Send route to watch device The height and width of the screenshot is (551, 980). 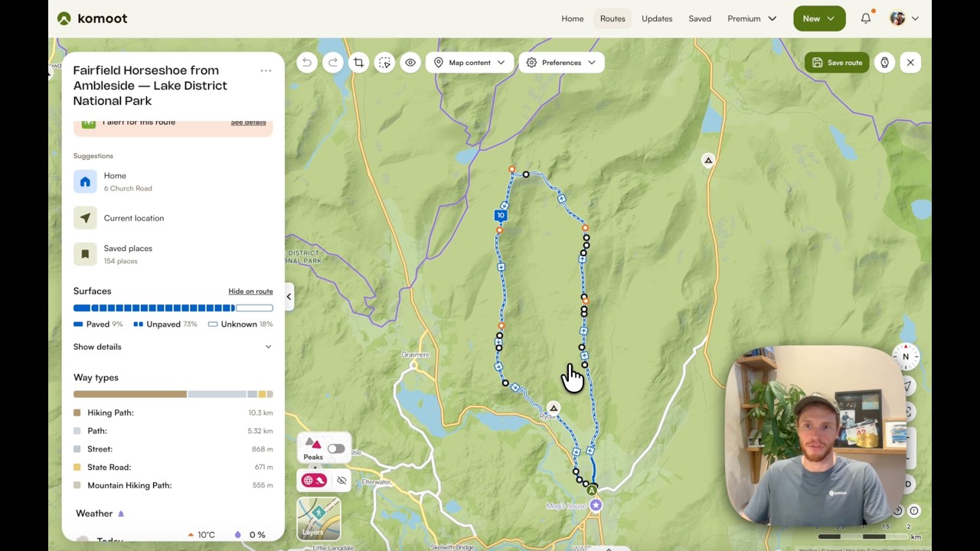coord(884,63)
